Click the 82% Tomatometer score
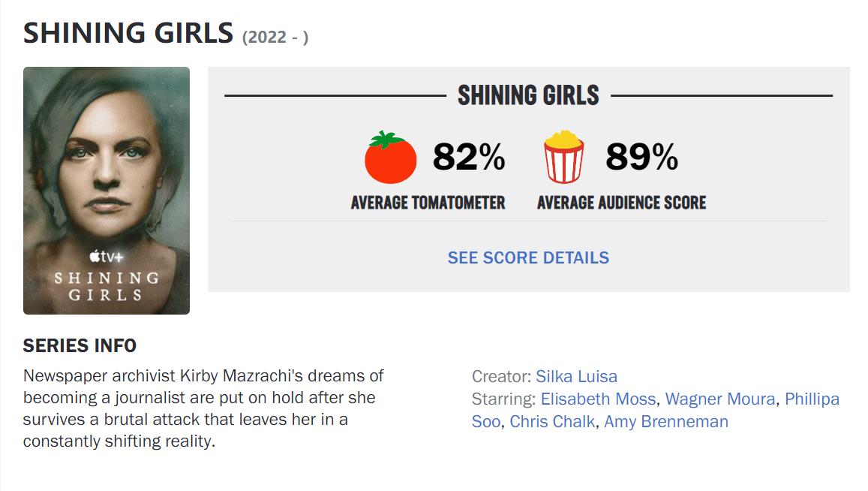Image resolution: width=868 pixels, height=491 pixels. point(469,157)
